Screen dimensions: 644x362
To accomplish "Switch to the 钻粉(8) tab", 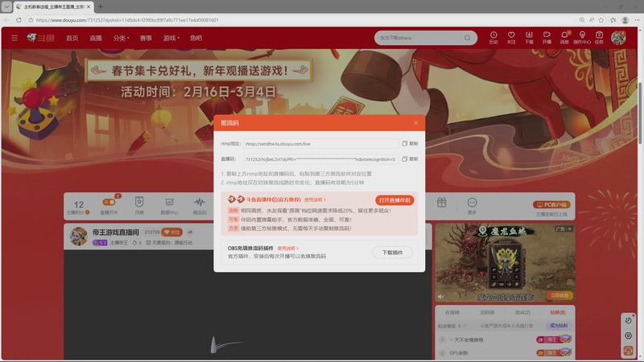I will coord(557,312).
